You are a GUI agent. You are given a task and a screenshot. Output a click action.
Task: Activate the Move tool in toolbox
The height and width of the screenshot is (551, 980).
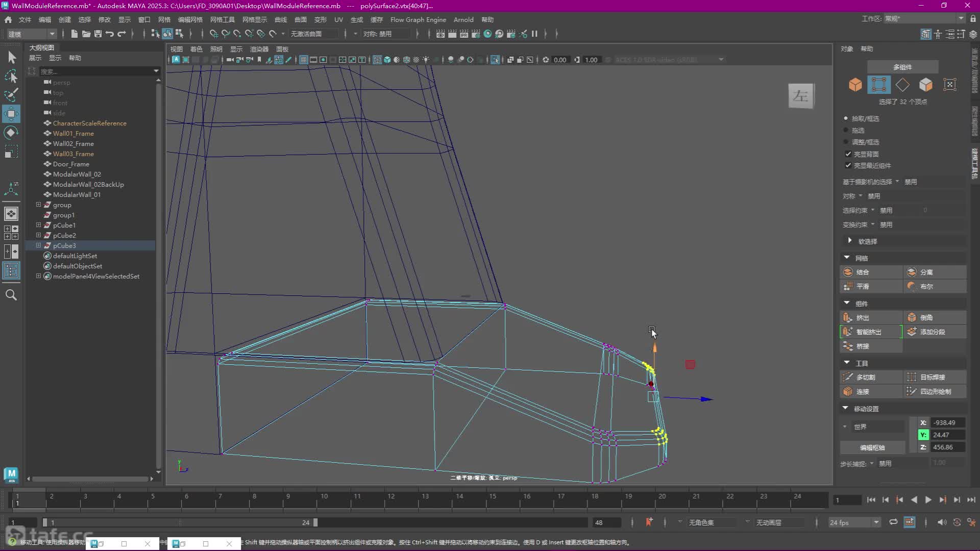(x=11, y=114)
